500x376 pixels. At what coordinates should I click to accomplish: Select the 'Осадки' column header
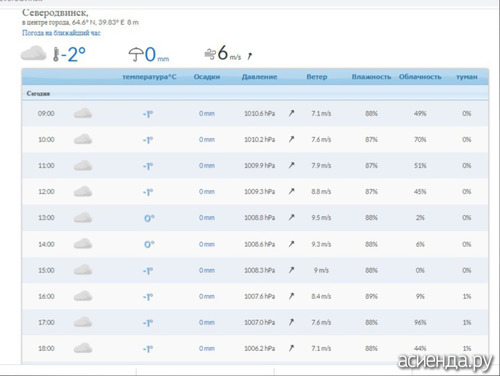pyautogui.click(x=207, y=77)
